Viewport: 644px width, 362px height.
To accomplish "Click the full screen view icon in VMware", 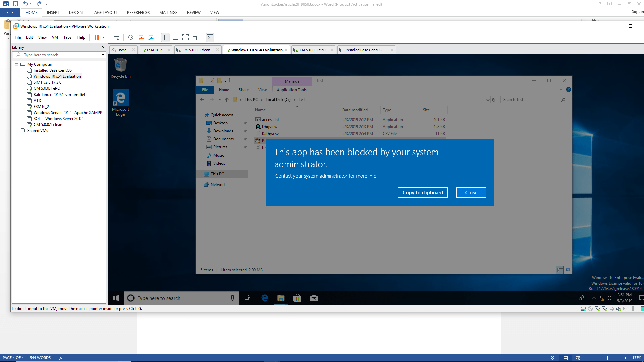I will pos(185,37).
